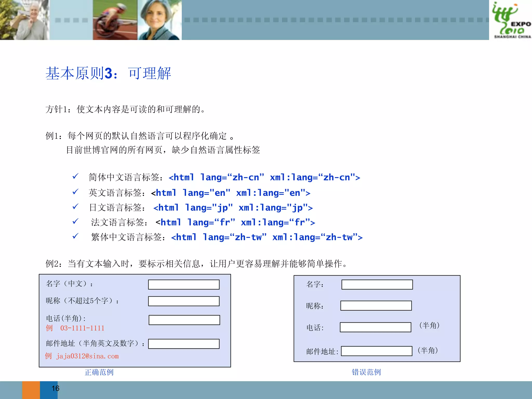
Task: Click the code <html lang="zh-tw" xml:lang="zh-tw">
Action: pyautogui.click(x=267, y=237)
